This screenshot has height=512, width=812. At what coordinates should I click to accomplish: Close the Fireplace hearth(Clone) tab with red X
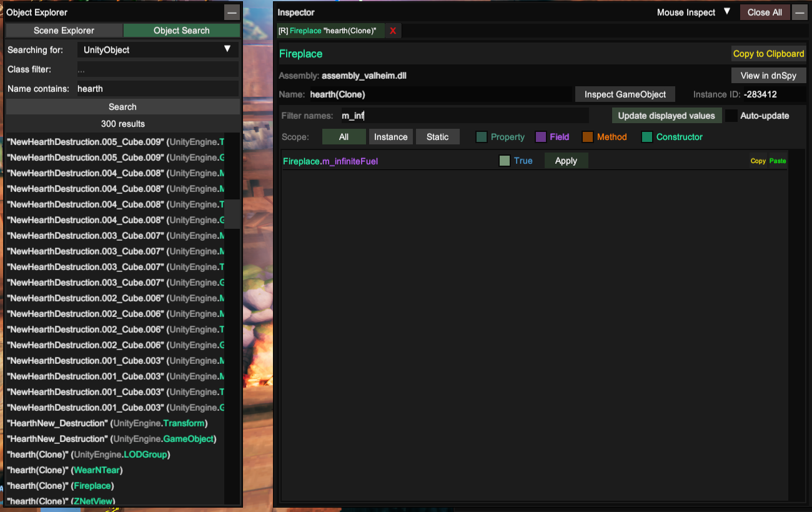pos(393,31)
